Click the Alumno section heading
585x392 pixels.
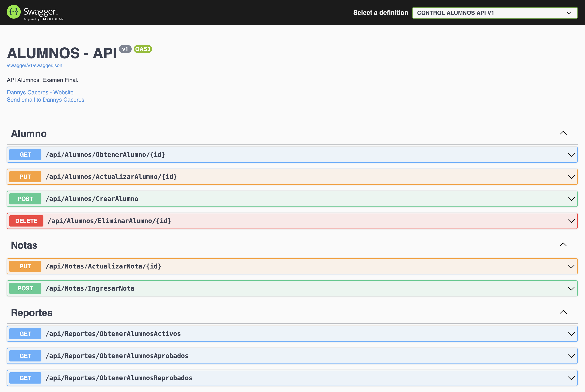29,134
